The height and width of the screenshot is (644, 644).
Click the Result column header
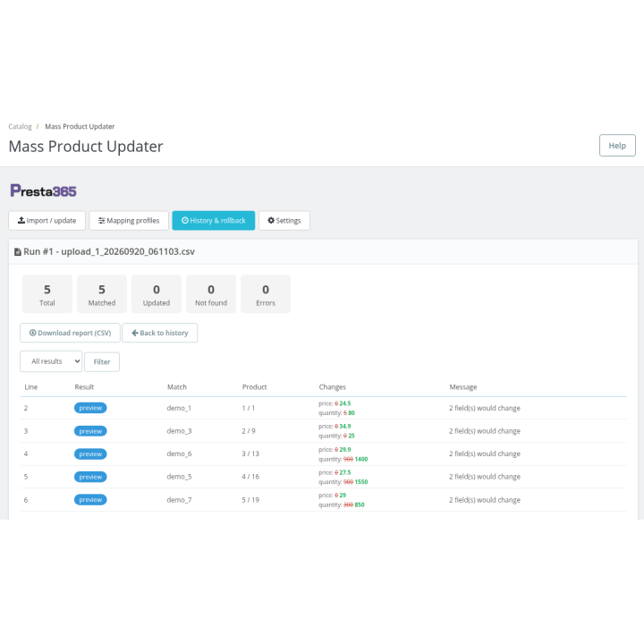point(84,387)
